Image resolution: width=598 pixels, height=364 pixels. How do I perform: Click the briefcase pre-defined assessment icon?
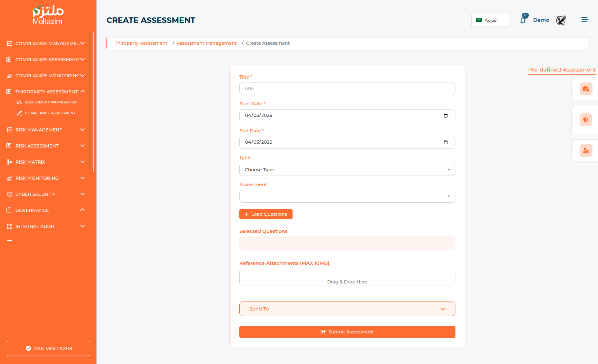coord(586,89)
